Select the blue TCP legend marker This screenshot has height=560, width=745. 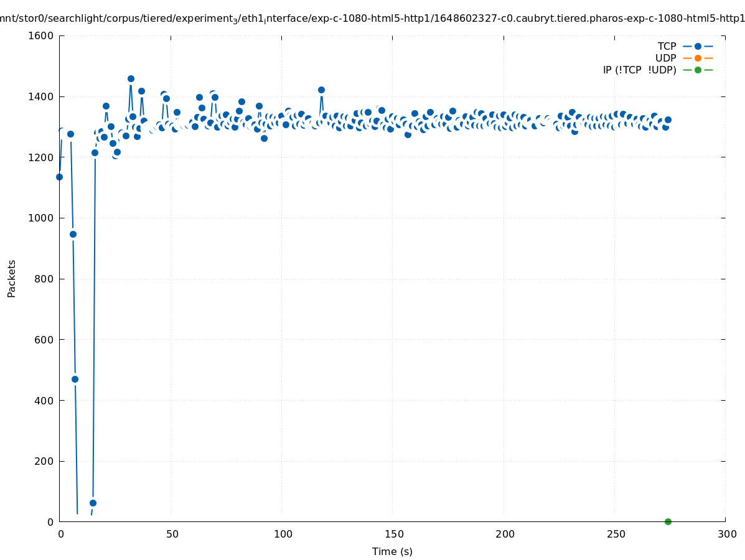coord(698,47)
